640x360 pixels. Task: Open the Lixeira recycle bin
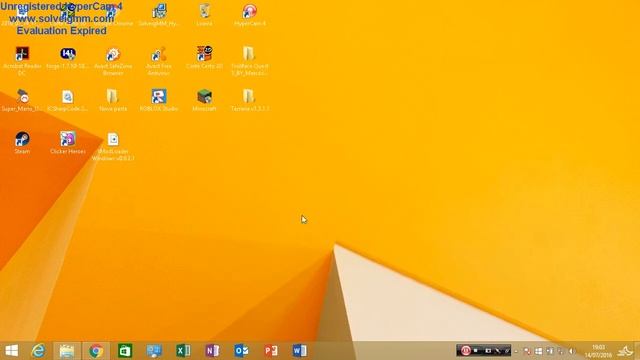[204, 14]
